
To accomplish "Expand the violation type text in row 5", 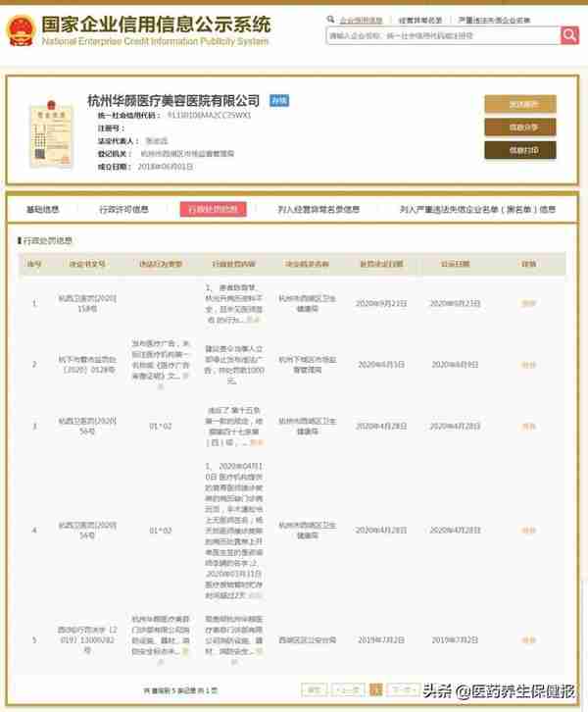I will tap(185, 651).
